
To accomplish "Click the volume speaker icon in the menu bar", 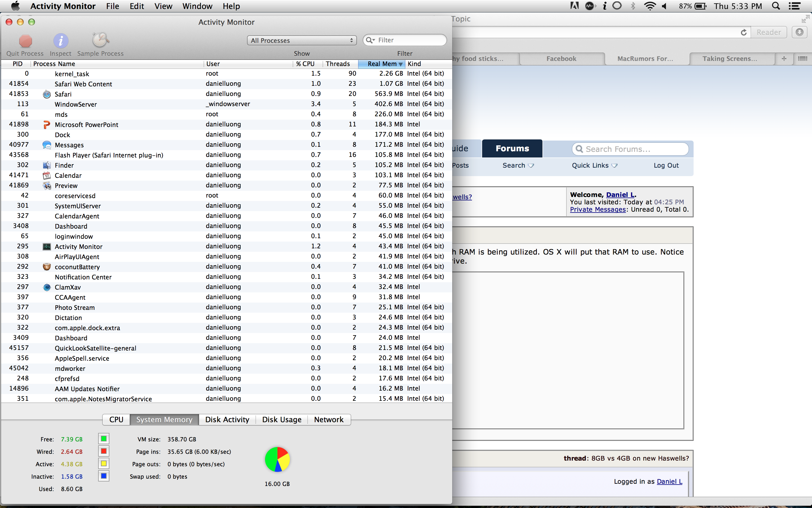I will [x=664, y=6].
